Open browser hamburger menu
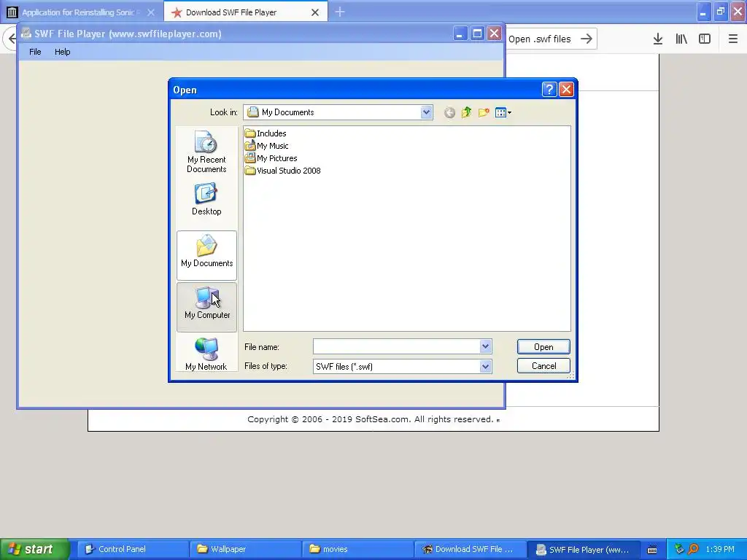 732,39
